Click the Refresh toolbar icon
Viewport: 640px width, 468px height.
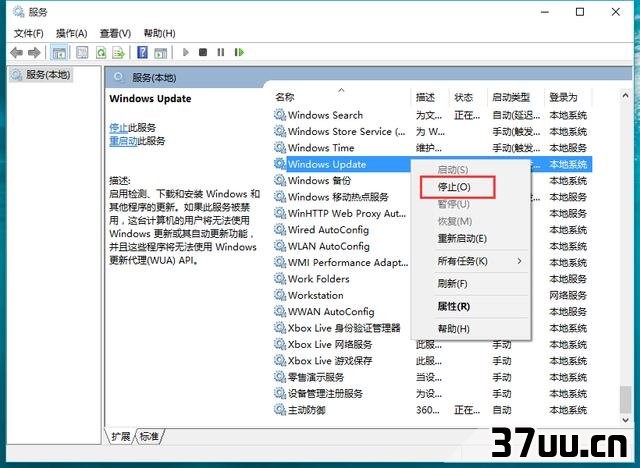101,52
